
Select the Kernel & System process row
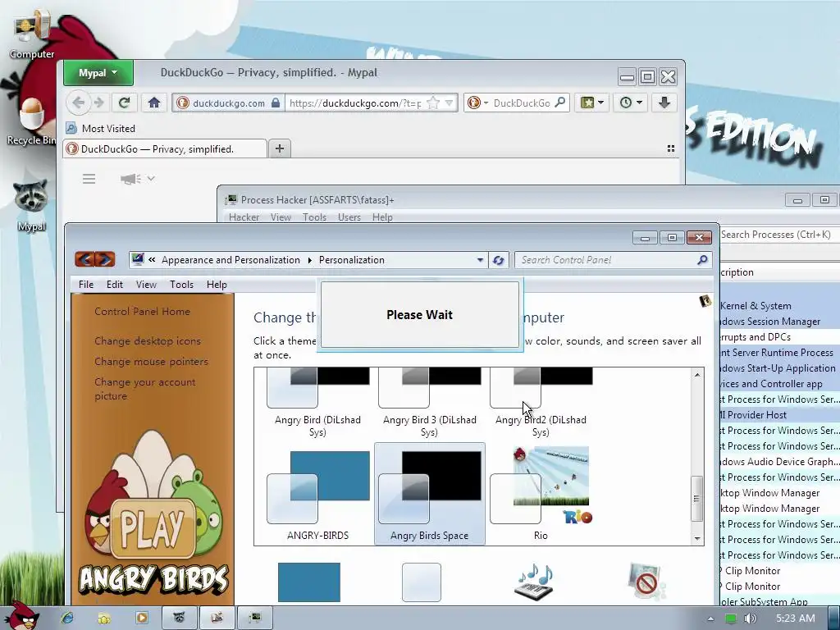(779, 306)
